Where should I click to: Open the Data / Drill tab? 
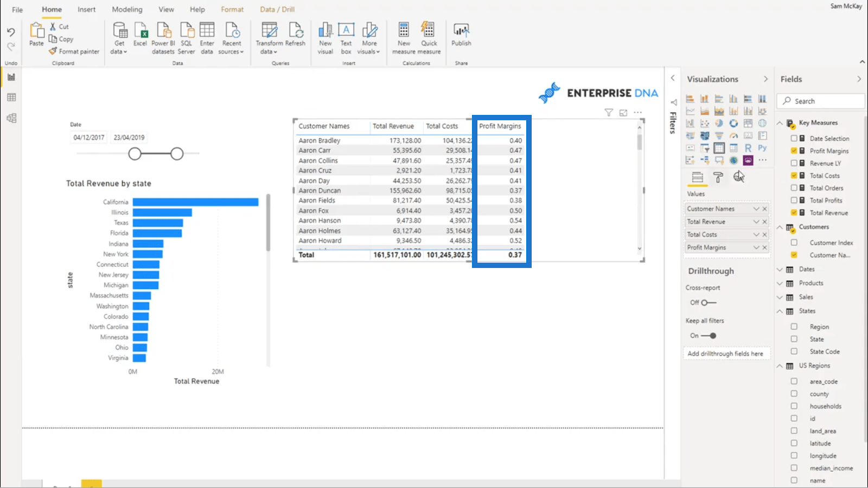click(x=277, y=9)
